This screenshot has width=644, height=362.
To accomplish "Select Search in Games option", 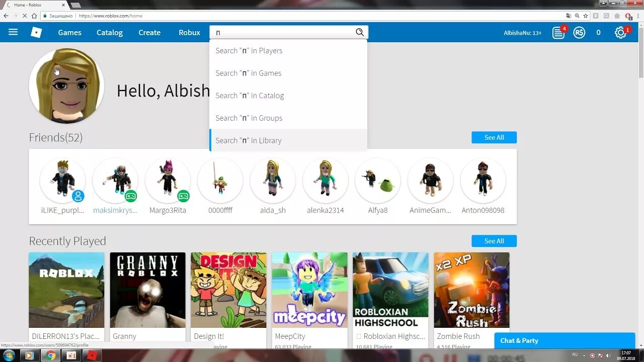I will click(x=288, y=73).
